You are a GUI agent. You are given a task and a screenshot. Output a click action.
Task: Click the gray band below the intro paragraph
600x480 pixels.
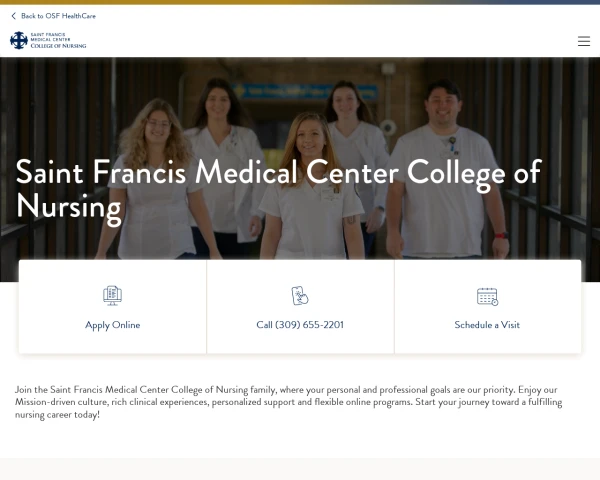[300, 468]
